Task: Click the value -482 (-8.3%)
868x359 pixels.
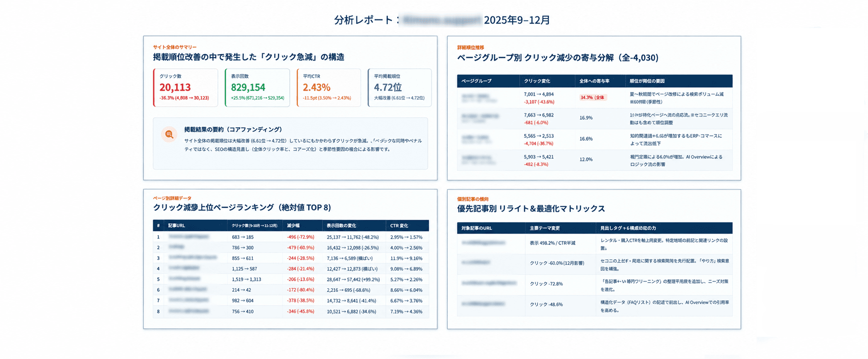Action: click(536, 165)
